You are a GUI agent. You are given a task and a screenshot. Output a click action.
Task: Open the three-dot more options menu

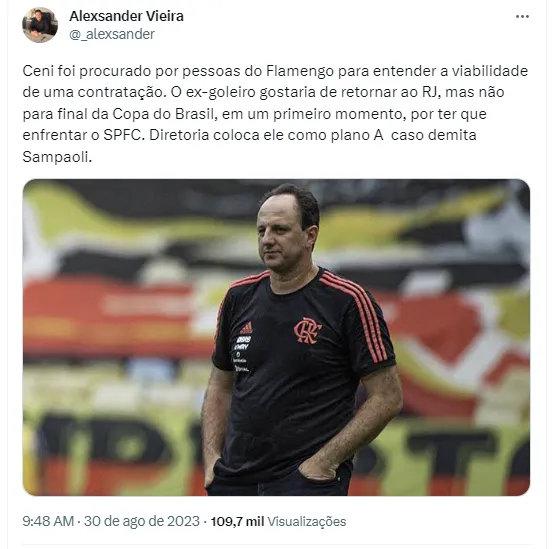pyautogui.click(x=522, y=17)
